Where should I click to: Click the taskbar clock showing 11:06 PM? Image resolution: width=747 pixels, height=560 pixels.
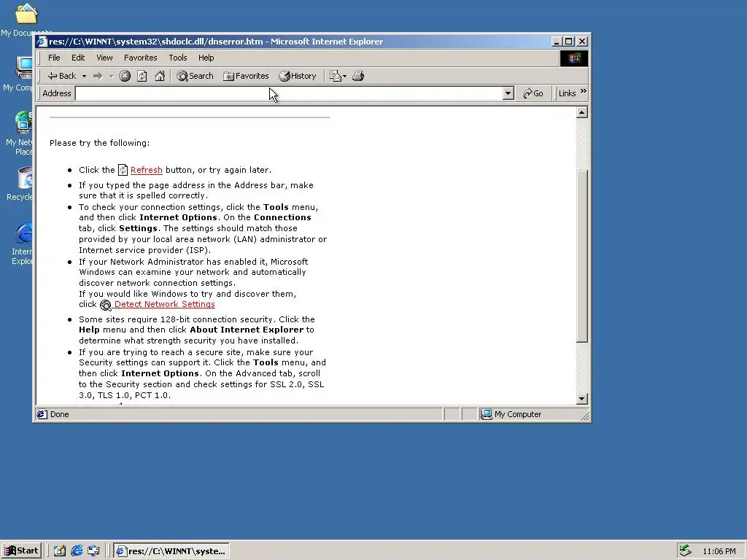click(719, 551)
